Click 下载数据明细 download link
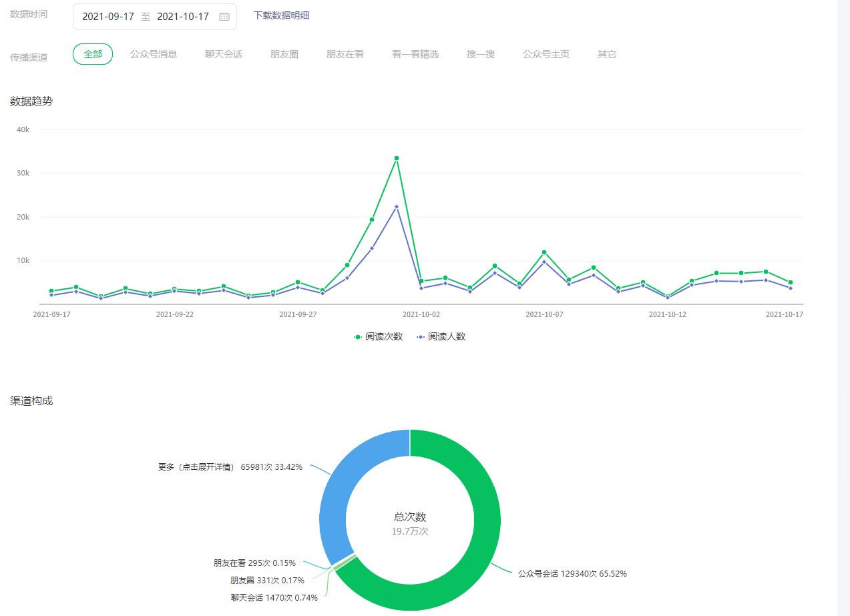The image size is (850, 616). (281, 15)
